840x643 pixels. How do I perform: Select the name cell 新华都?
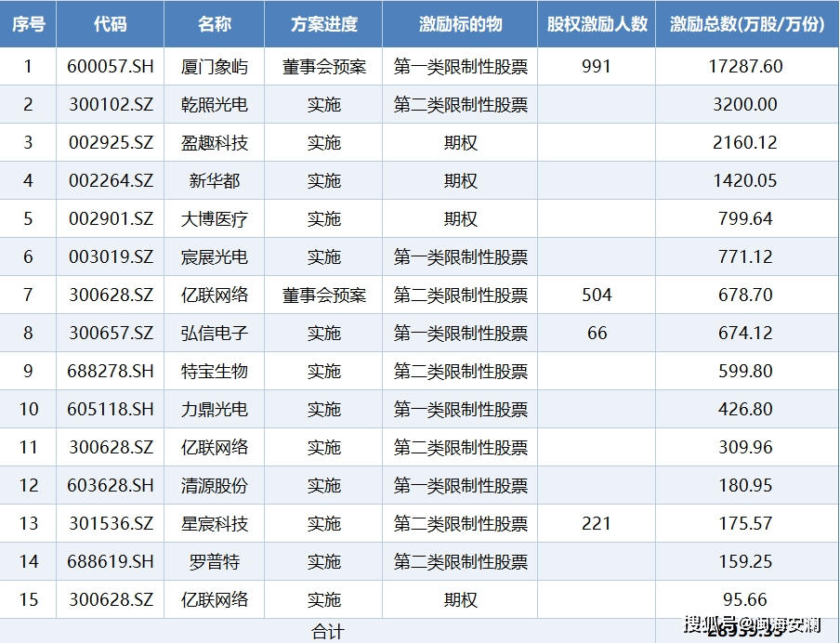point(215,180)
